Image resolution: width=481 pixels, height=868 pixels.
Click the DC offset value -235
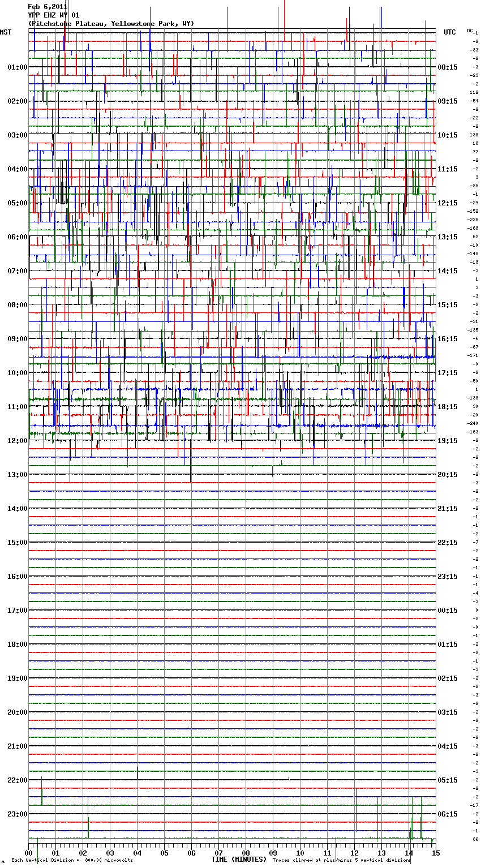(x=473, y=220)
